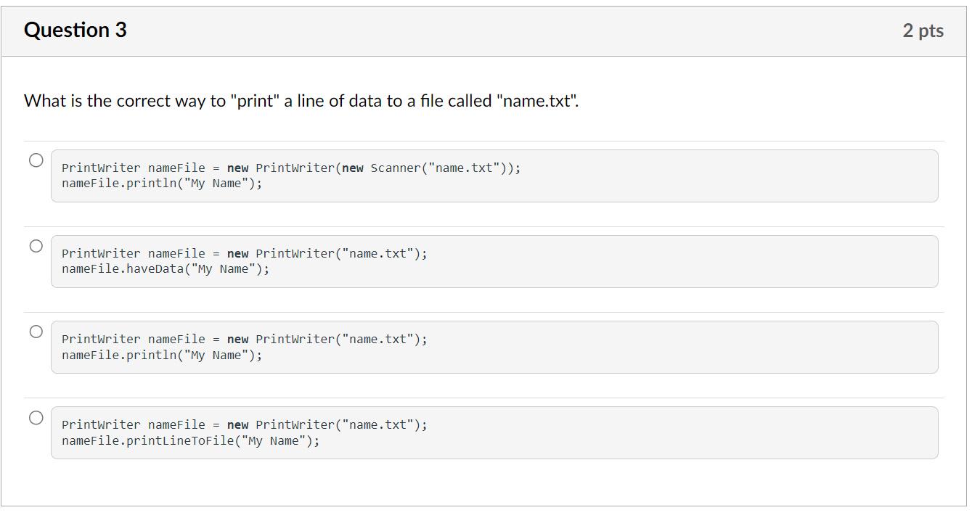The width and height of the screenshot is (980, 526).
Task: Pick the radio button for the printLineToFile answer
Action: point(36,417)
